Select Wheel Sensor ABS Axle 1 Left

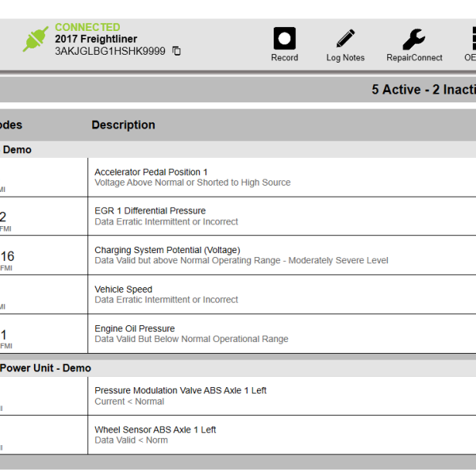pyautogui.click(x=155, y=430)
